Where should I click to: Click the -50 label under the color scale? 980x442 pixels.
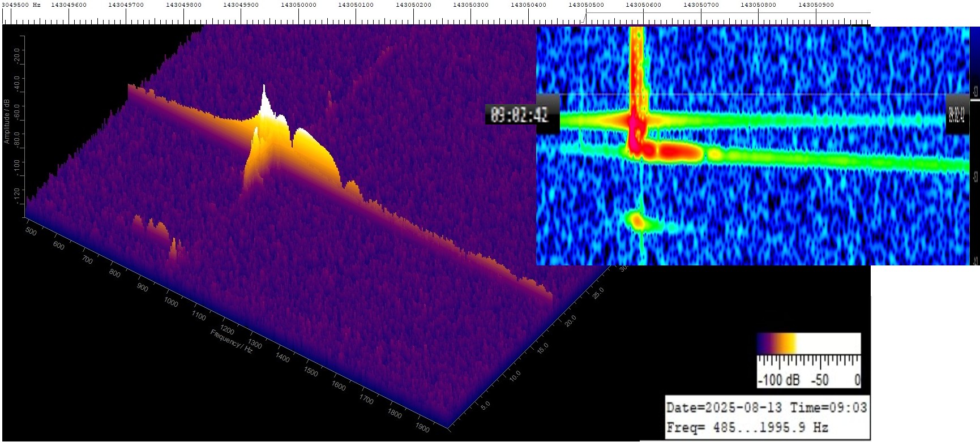pos(820,380)
